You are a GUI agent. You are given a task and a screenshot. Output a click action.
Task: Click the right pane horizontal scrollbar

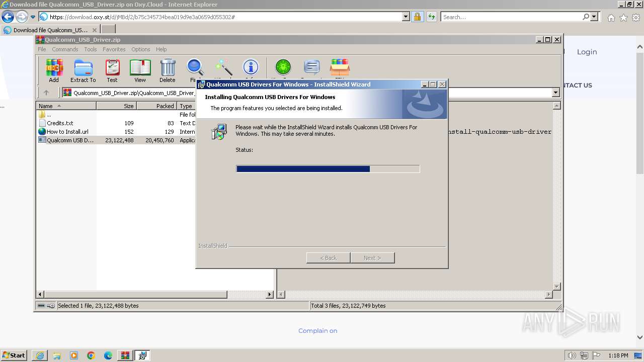415,295
